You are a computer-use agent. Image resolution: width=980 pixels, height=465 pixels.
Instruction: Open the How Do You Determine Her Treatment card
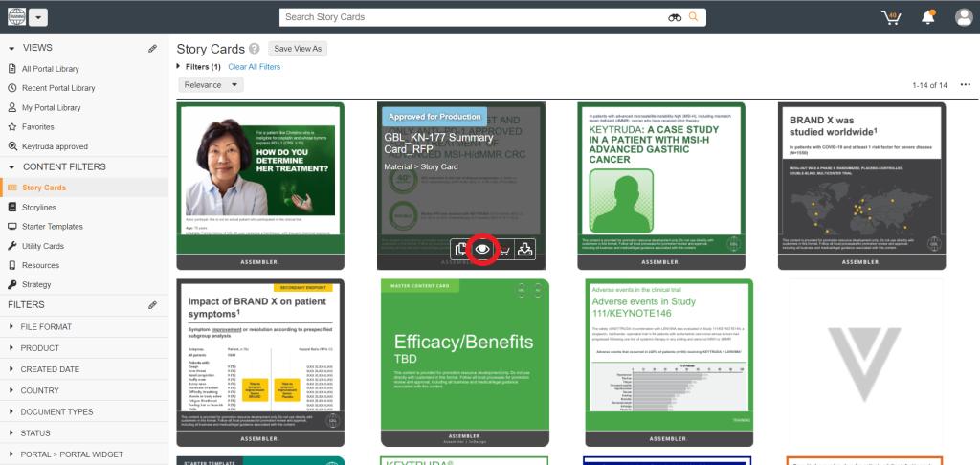coord(260,186)
